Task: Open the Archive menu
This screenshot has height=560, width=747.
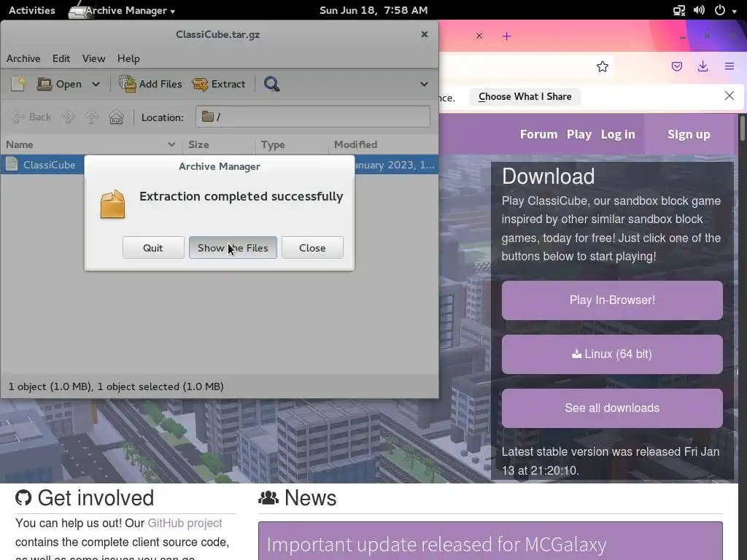Action: pos(23,58)
